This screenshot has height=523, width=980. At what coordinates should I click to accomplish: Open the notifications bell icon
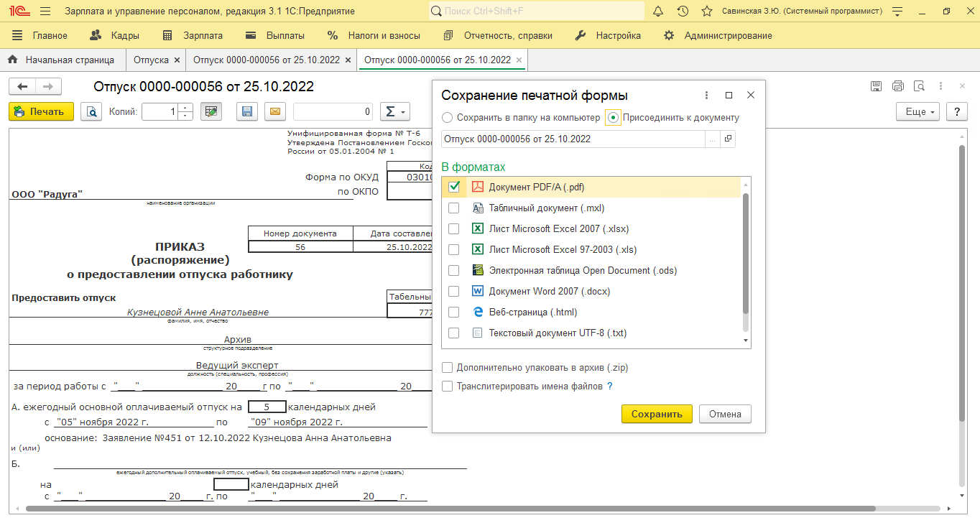(x=658, y=11)
